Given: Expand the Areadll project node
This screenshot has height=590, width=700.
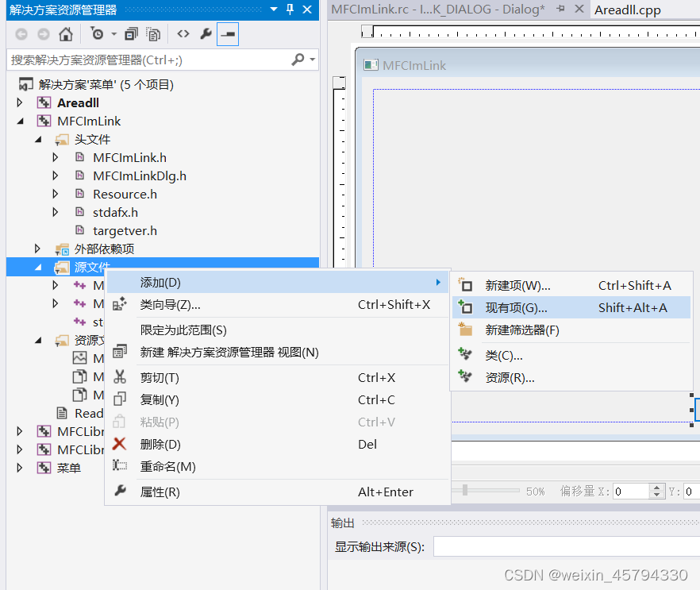Looking at the screenshot, I should pos(18,102).
